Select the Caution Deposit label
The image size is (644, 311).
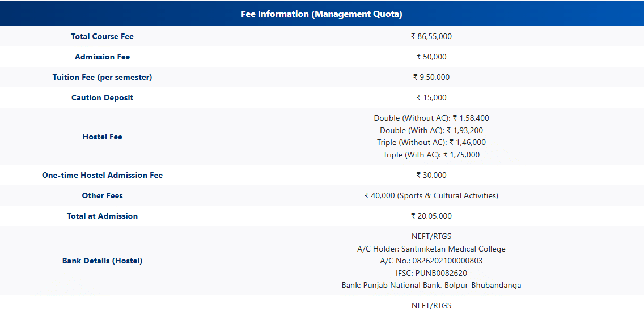102,97
